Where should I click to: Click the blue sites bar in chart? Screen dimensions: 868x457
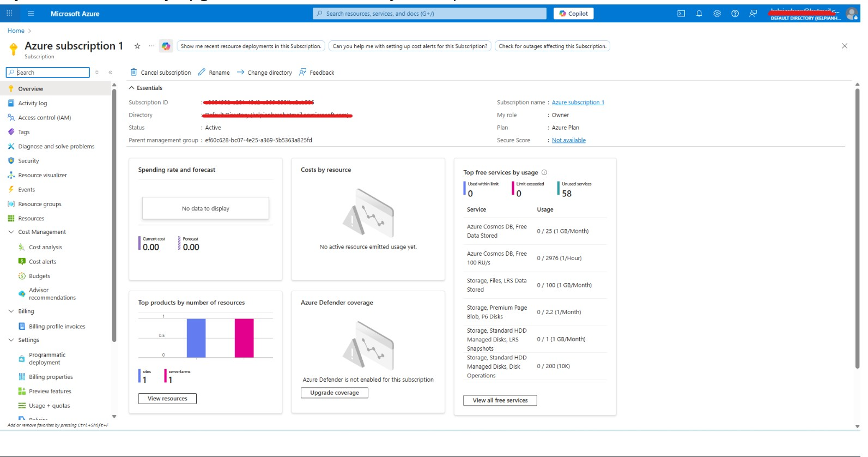196,338
